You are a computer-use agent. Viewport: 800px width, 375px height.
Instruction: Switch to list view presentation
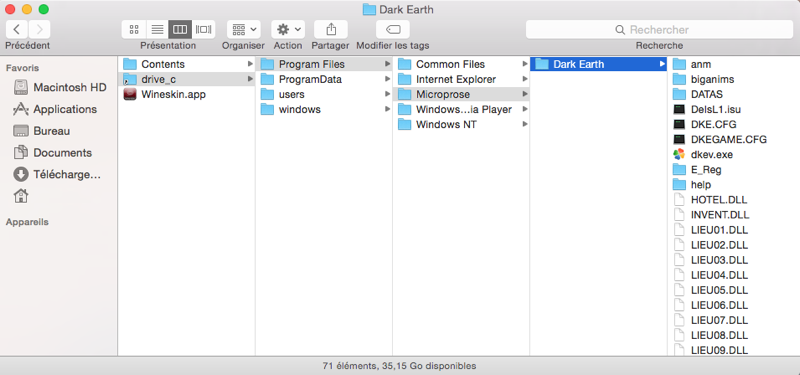tap(158, 29)
